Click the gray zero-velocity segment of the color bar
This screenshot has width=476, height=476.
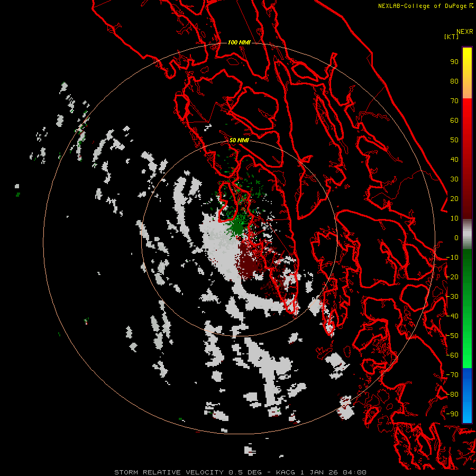pyautogui.click(x=467, y=235)
